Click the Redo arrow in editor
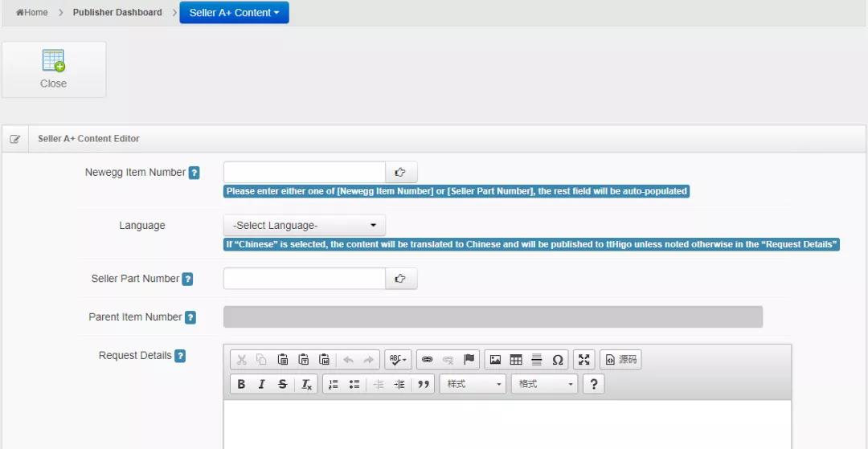868x449 pixels. (369, 360)
